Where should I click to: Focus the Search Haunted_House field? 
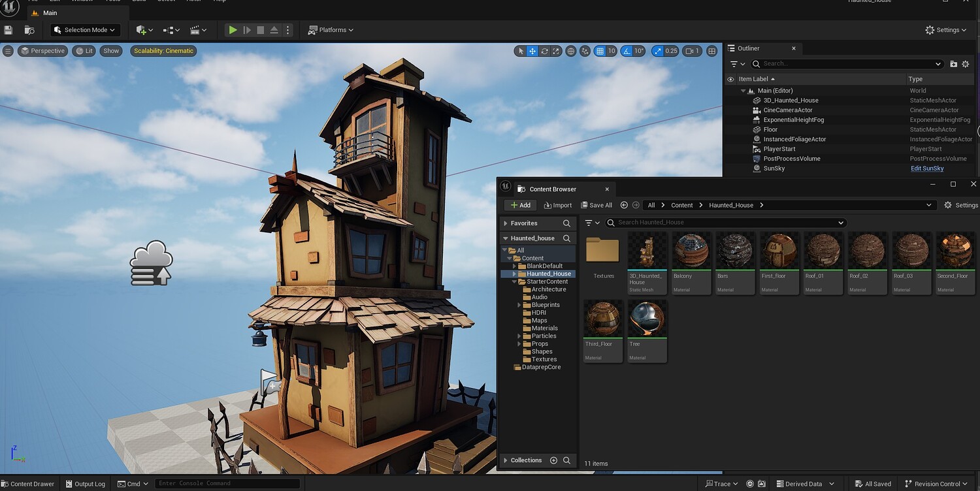[726, 223]
